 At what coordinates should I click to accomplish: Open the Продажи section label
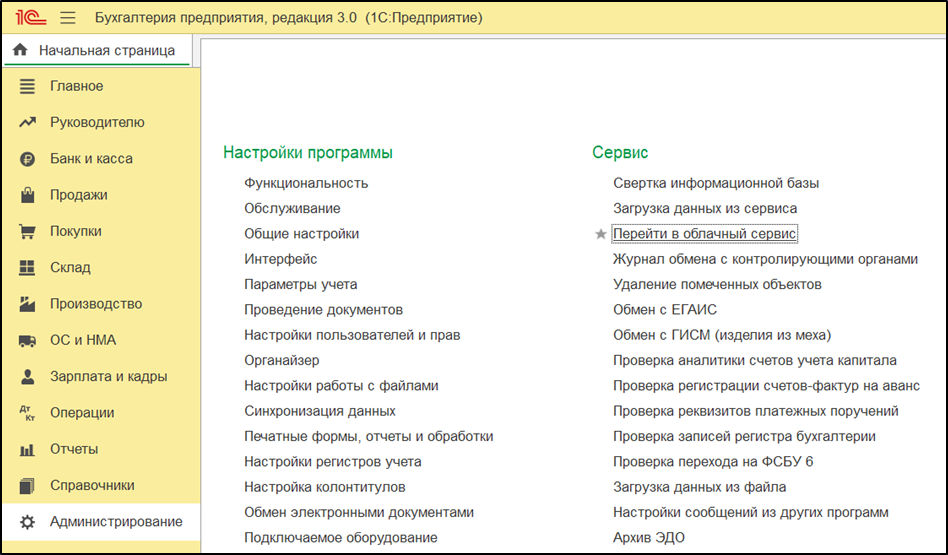(79, 195)
